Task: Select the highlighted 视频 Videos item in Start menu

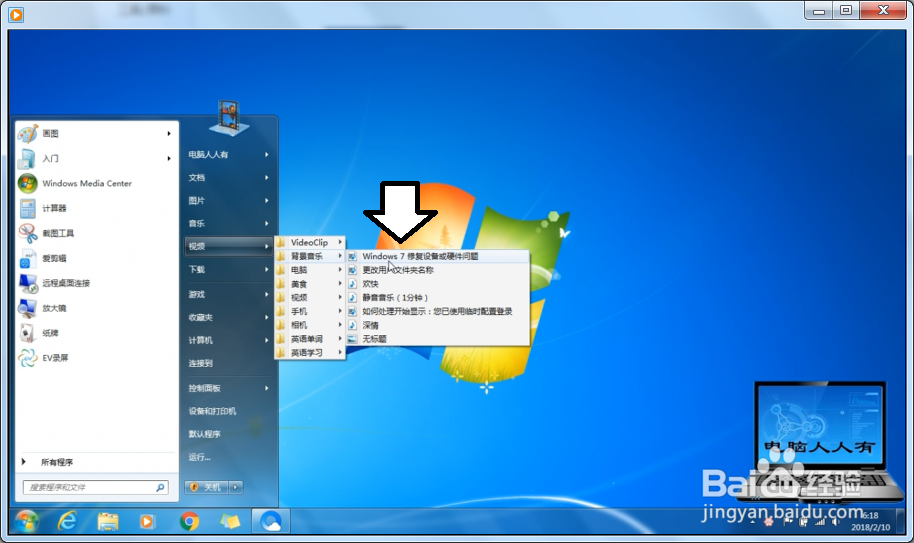Action: [x=228, y=246]
